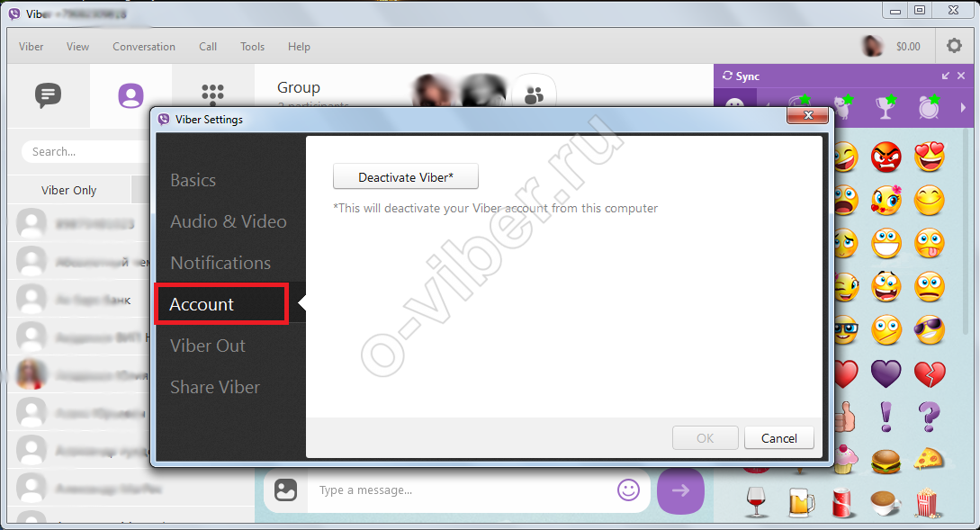
Task: Go to Basics settings section
Action: (x=193, y=180)
